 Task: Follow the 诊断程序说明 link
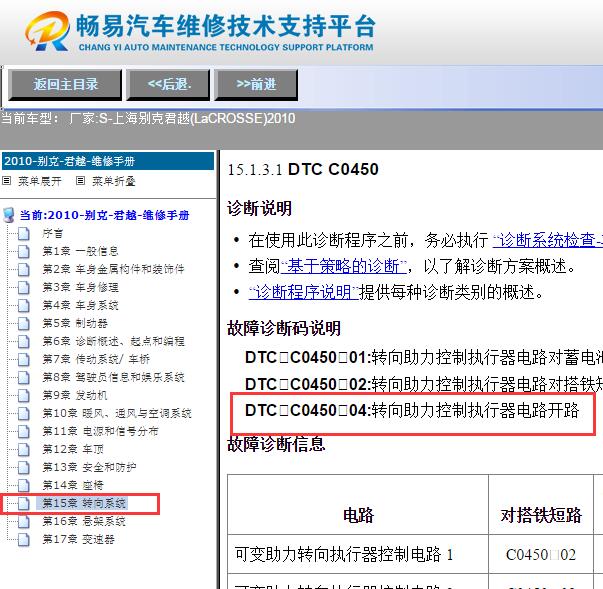303,292
